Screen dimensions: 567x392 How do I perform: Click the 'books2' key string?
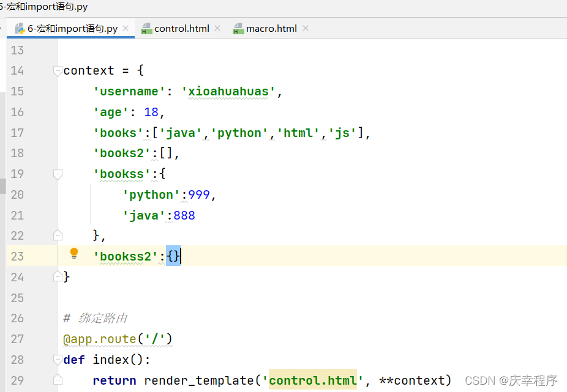pyautogui.click(x=121, y=153)
